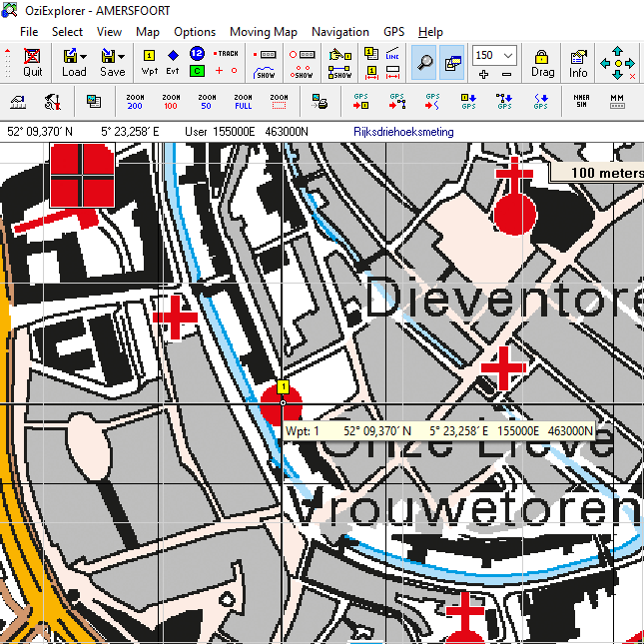Screen dimensions: 644x644
Task: Open the Load dropdown arrow
Action: point(83,56)
